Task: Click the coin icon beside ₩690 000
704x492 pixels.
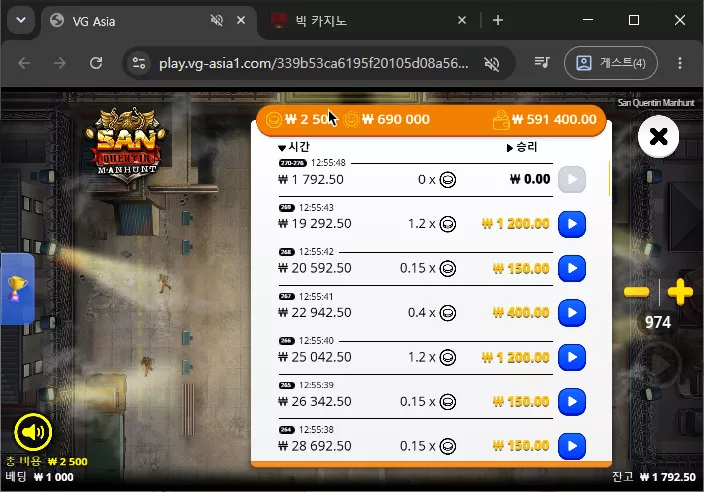Action: click(351, 119)
